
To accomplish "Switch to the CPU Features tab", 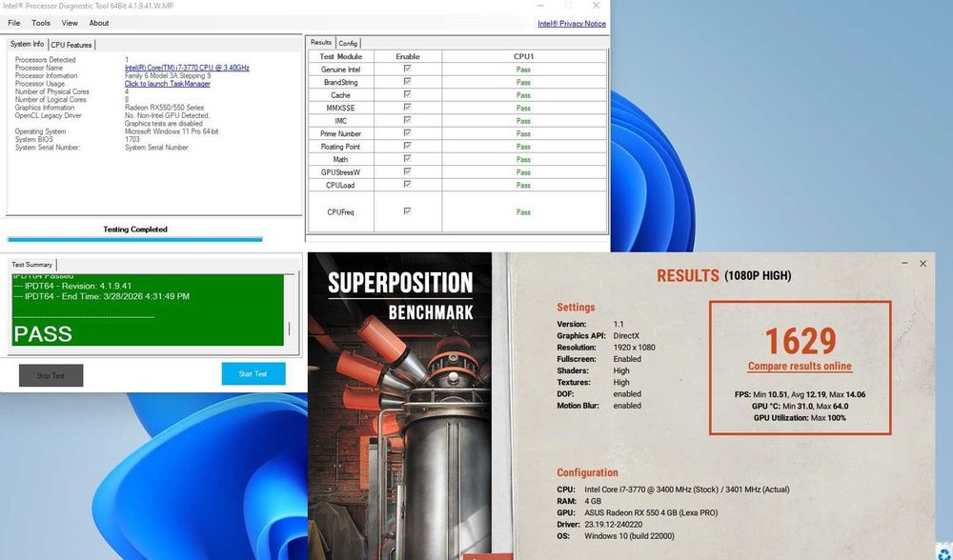I will point(71,45).
